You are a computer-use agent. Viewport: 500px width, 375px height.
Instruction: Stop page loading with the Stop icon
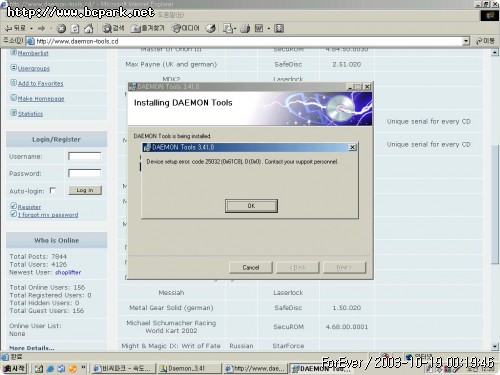[x=61, y=29]
